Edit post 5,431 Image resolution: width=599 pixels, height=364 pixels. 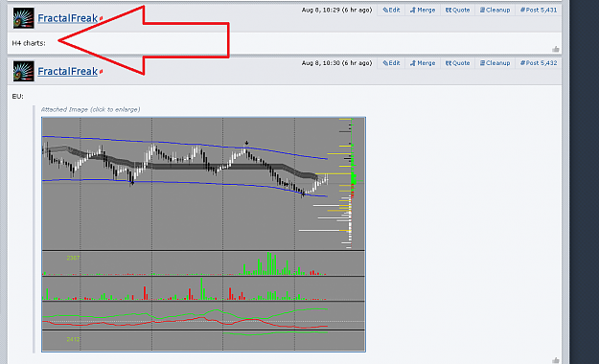[391, 10]
